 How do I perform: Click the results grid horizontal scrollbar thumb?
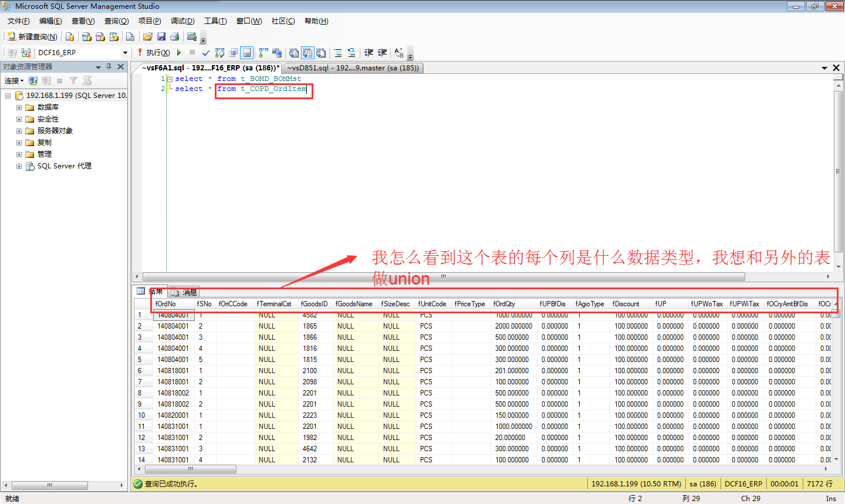pyautogui.click(x=190, y=469)
